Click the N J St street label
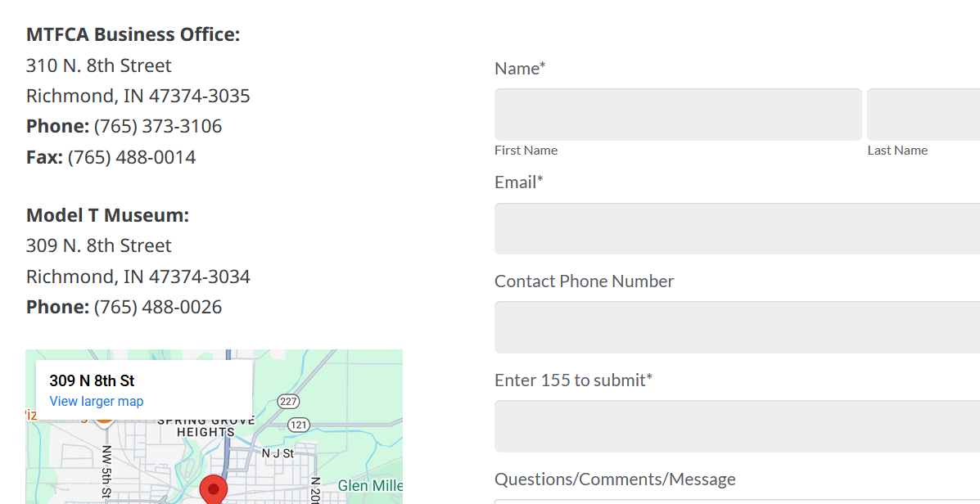 pos(278,452)
